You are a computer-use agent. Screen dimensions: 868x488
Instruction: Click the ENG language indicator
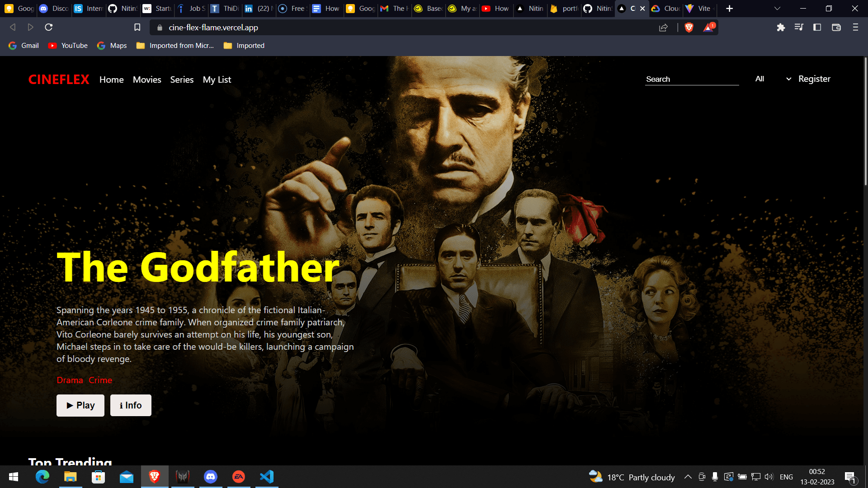786,477
